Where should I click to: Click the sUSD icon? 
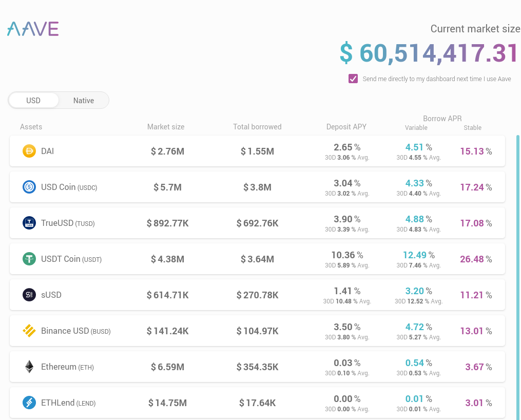pyautogui.click(x=29, y=295)
